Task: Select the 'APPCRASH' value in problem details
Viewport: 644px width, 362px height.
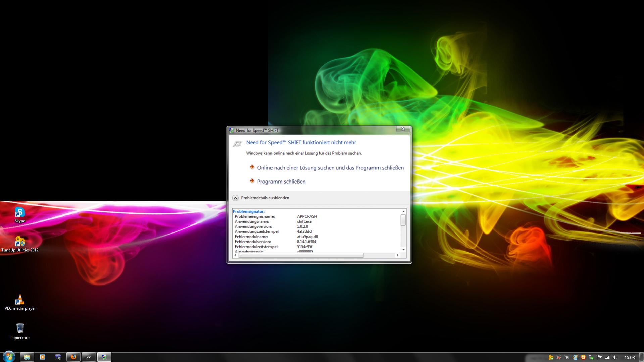Action: pyautogui.click(x=307, y=216)
